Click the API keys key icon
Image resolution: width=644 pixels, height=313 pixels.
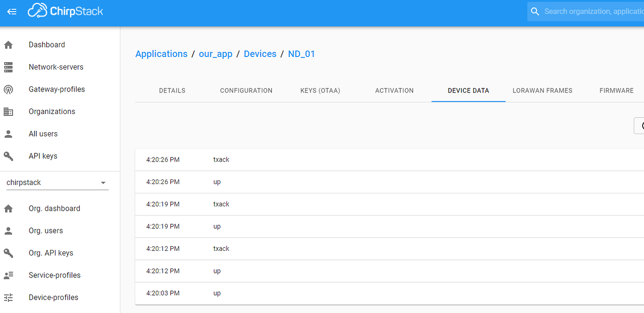click(x=8, y=156)
